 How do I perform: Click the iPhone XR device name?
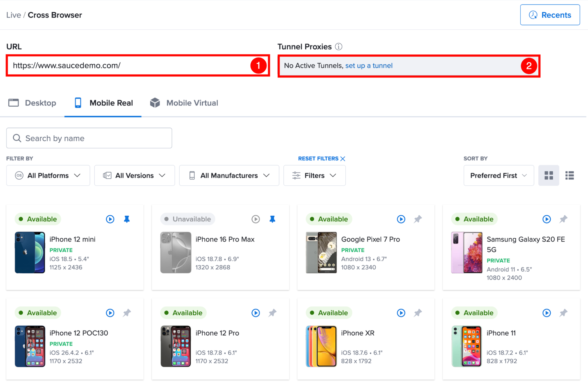tap(358, 333)
